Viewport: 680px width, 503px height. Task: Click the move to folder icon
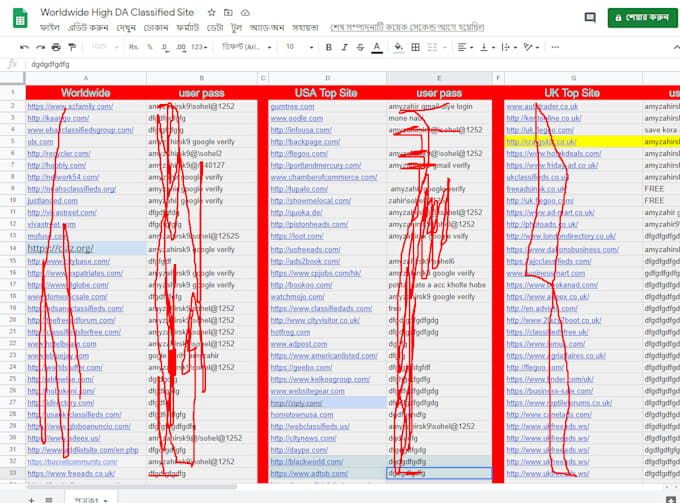(228, 13)
